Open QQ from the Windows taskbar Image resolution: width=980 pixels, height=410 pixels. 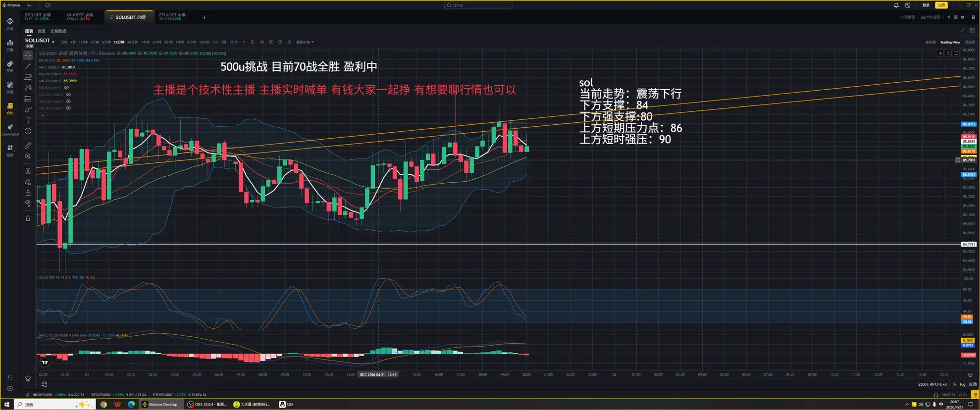click(x=286, y=405)
